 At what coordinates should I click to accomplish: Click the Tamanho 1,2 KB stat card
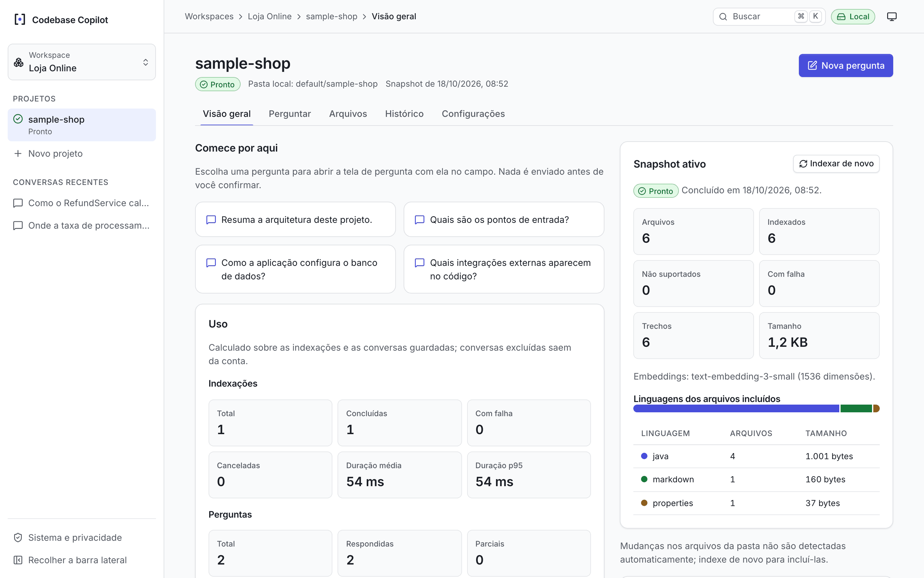(x=819, y=335)
